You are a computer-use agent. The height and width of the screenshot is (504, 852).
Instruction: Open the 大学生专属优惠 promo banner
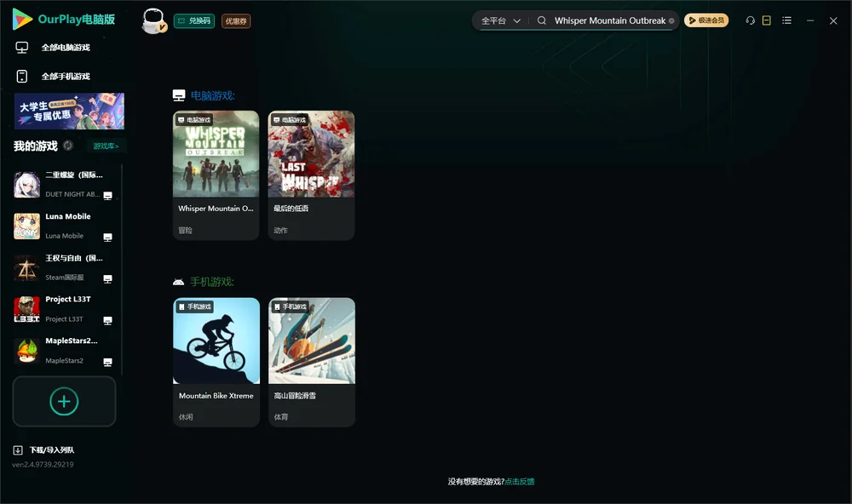tap(69, 111)
